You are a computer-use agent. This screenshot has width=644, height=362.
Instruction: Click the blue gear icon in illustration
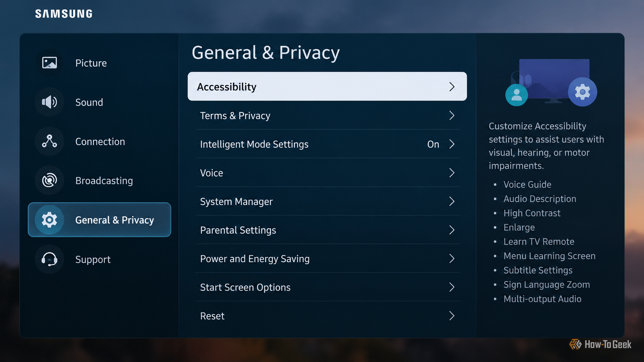[x=582, y=92]
